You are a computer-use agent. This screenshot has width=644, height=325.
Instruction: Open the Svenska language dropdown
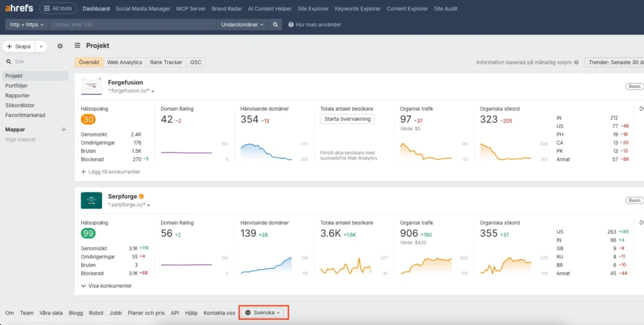coord(262,312)
